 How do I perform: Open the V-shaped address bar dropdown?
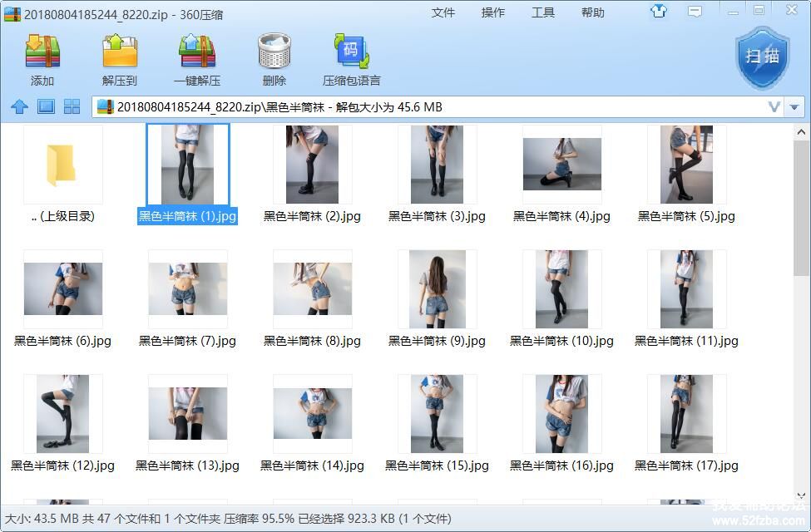[x=774, y=107]
